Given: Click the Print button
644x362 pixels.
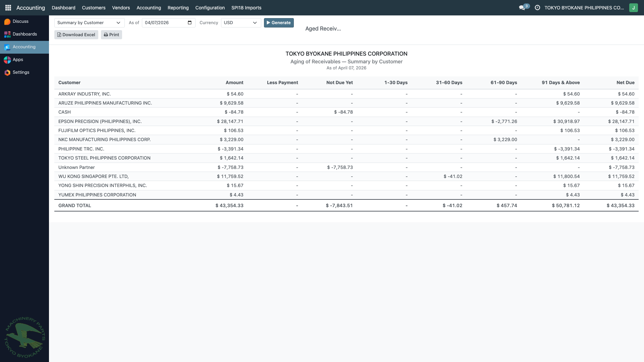Looking at the screenshot, I should coord(111,35).
